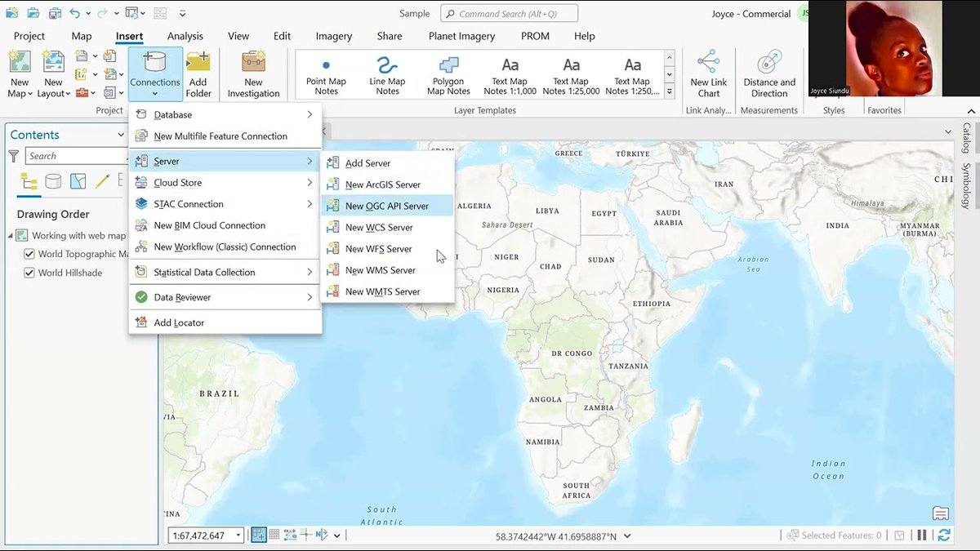This screenshot has width=980, height=551.
Task: Choose Text Map Notes 1:1,000 template
Action: (x=510, y=74)
